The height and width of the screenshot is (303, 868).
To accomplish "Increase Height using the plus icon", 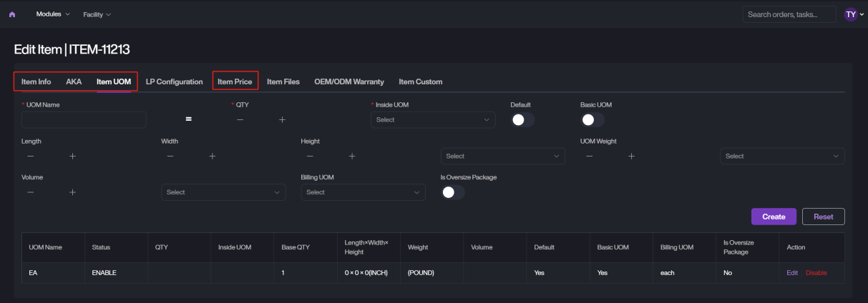I will tap(352, 156).
